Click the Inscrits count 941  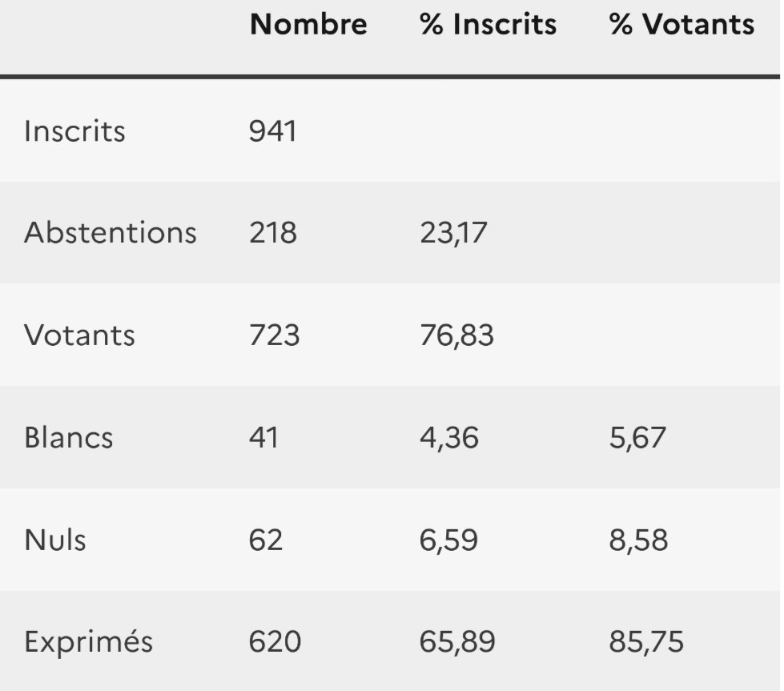(272, 131)
